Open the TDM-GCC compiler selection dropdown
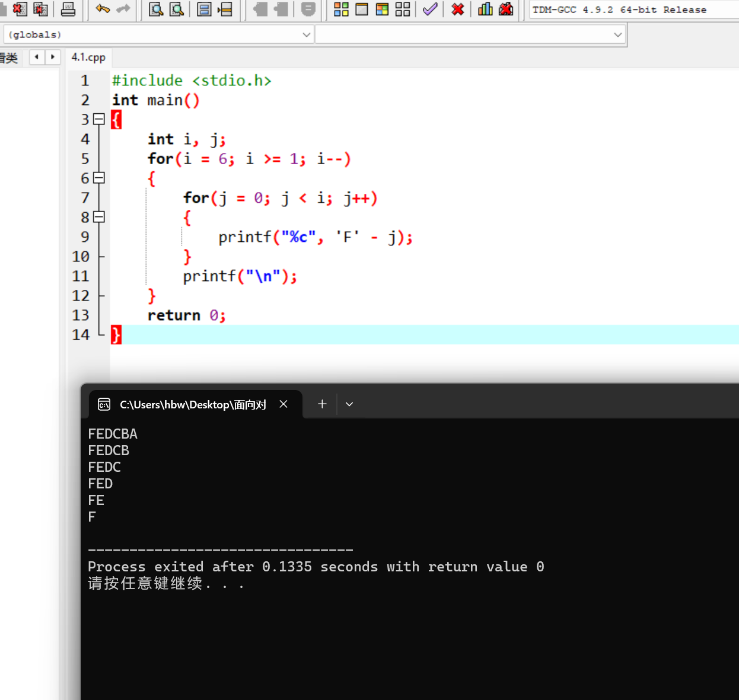Image resolution: width=739 pixels, height=700 pixels. tap(633, 9)
